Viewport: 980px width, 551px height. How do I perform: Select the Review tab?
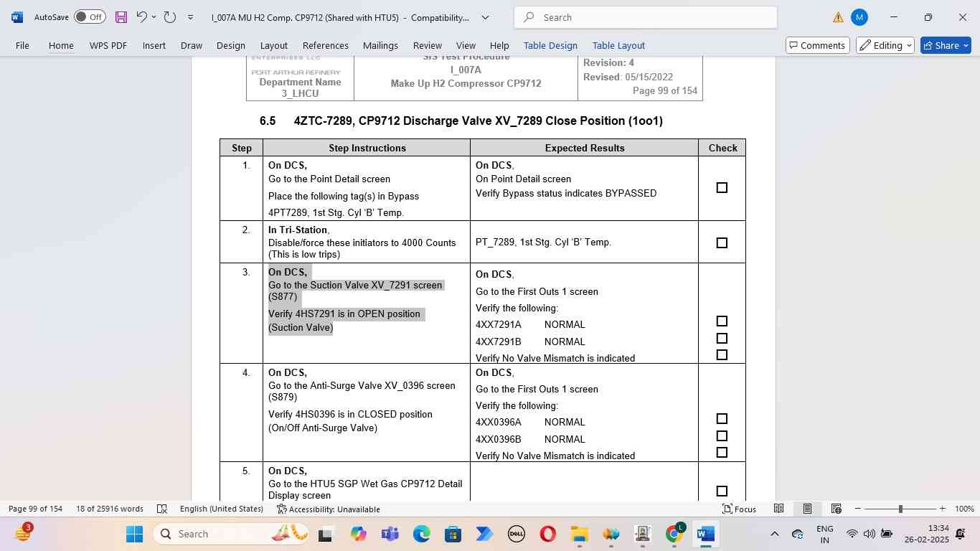pos(428,45)
